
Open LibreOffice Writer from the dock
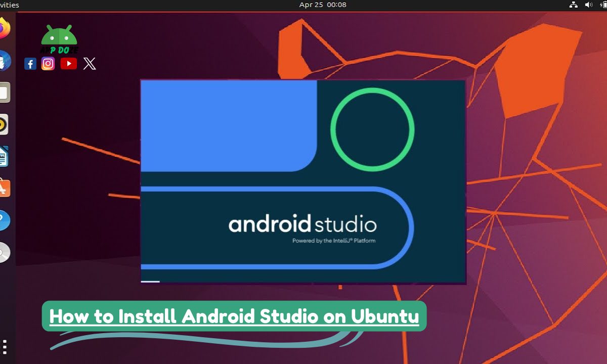[4, 156]
